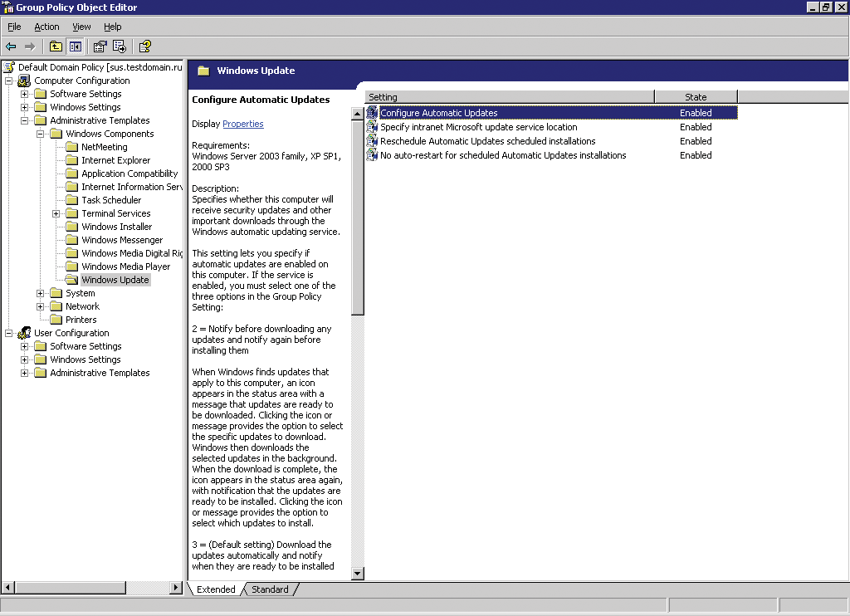Viewport: 850px width, 616px height.
Task: Click the Application Compatibility folder icon
Action: pyautogui.click(x=71, y=174)
